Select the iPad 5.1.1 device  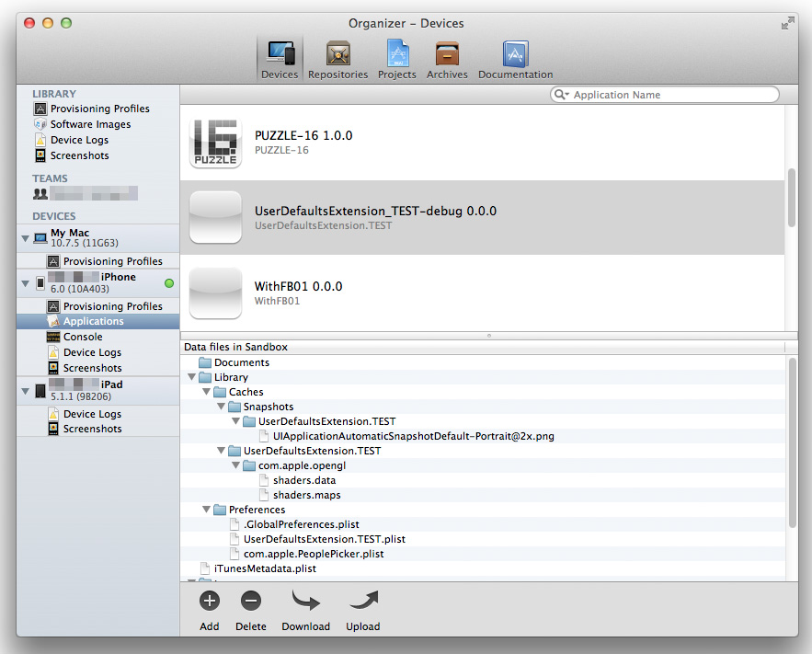tap(98, 391)
